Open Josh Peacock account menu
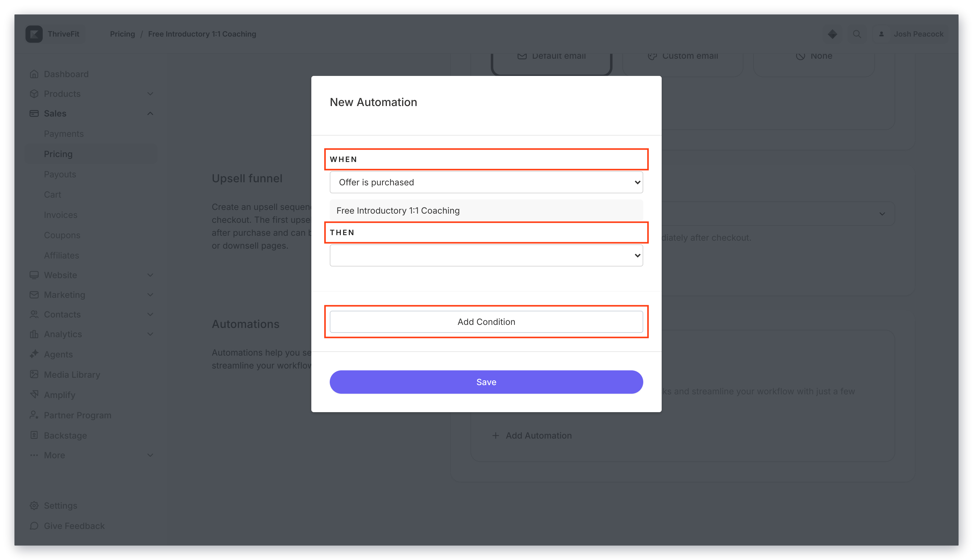The width and height of the screenshot is (973, 560). (910, 34)
